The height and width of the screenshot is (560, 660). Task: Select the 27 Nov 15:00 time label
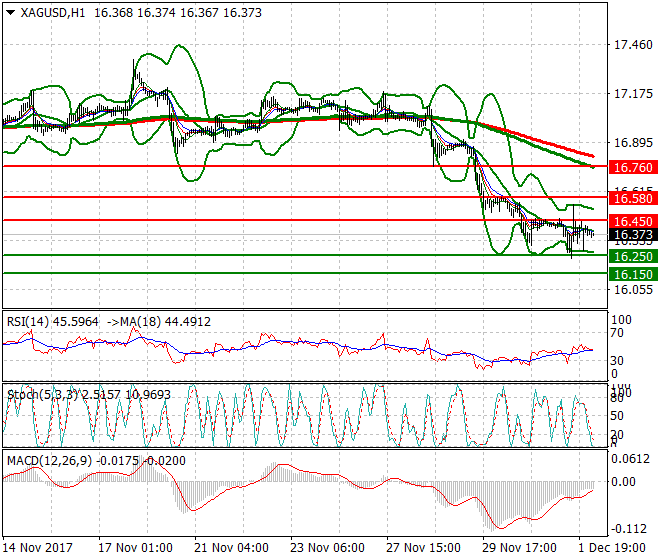423,548
